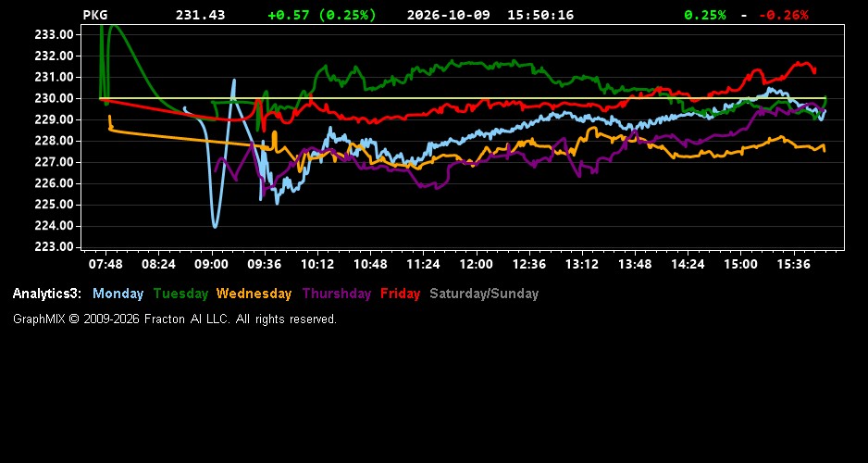Click the 225.00 price axis label
This screenshot has height=463, width=868.
(55, 205)
